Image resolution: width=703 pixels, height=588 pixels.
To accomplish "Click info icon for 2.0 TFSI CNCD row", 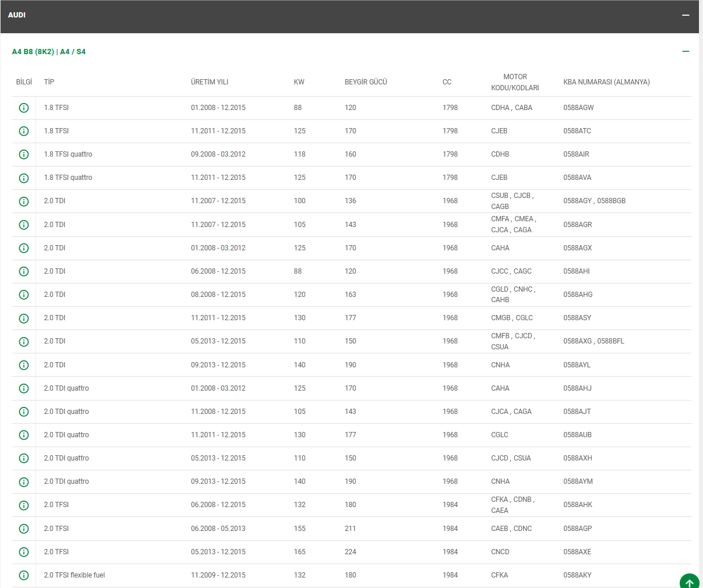I will [x=24, y=552].
